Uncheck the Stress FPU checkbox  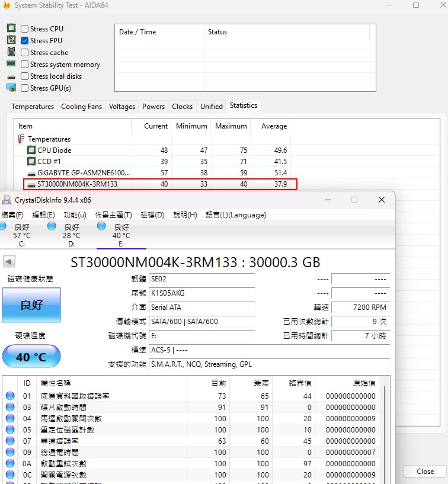coord(25,40)
